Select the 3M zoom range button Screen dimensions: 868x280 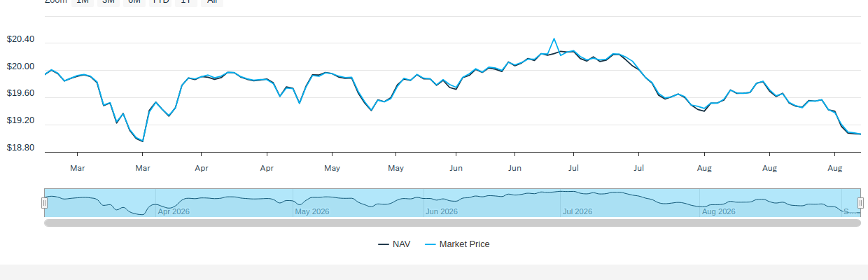coord(108,2)
